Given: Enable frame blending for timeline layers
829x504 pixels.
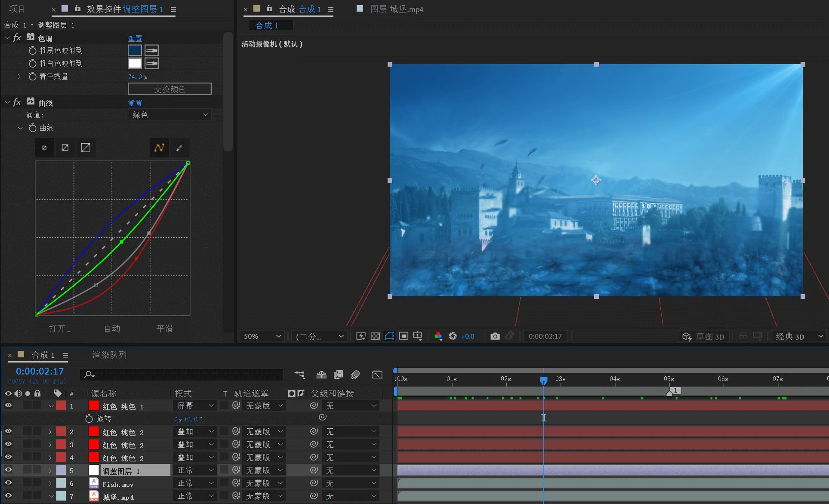Looking at the screenshot, I should 338,375.
